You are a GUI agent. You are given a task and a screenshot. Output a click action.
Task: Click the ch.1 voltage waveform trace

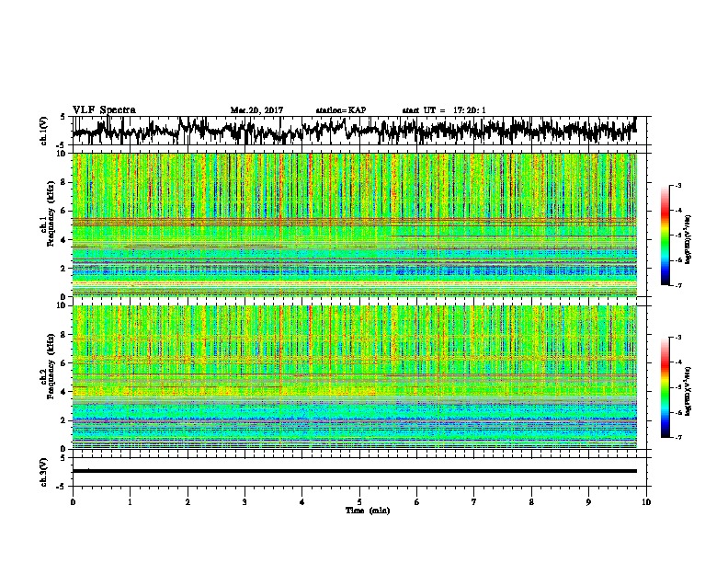354,131
